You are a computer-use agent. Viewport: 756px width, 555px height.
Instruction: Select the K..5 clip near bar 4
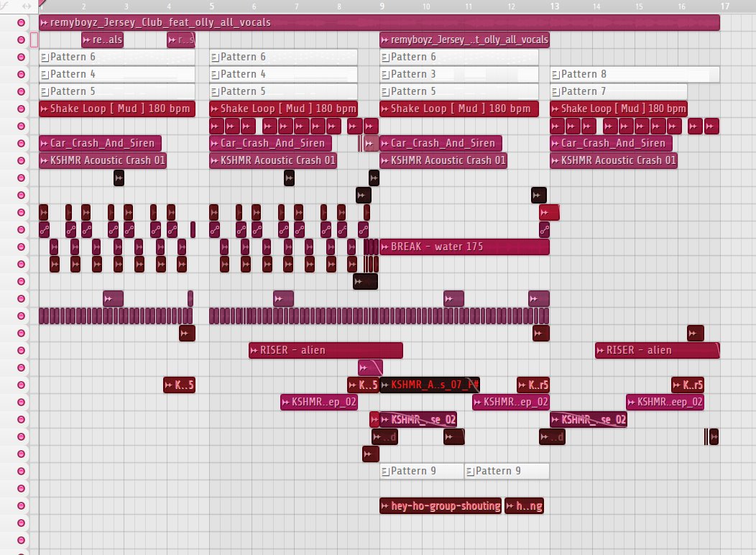[x=179, y=385]
